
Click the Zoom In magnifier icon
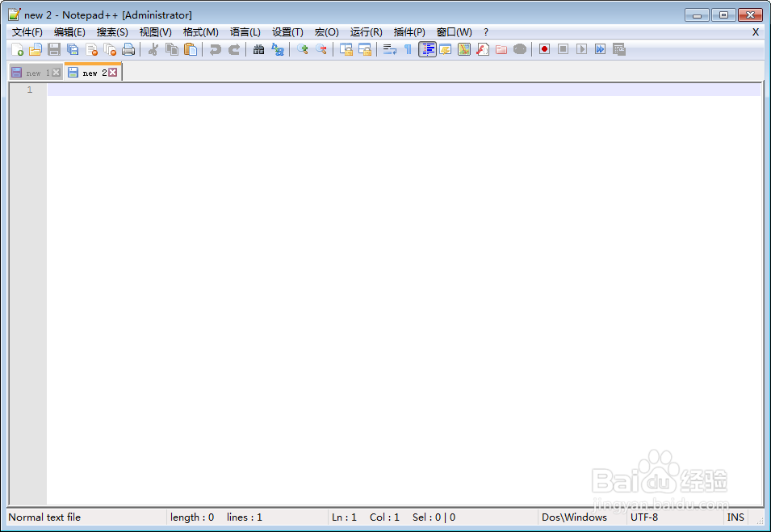click(x=303, y=49)
